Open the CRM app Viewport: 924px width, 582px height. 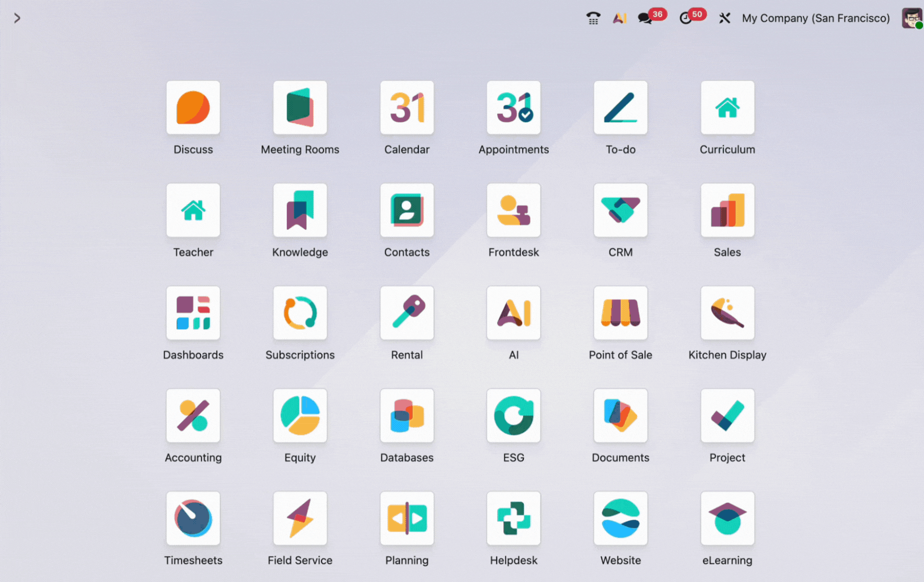tap(620, 211)
